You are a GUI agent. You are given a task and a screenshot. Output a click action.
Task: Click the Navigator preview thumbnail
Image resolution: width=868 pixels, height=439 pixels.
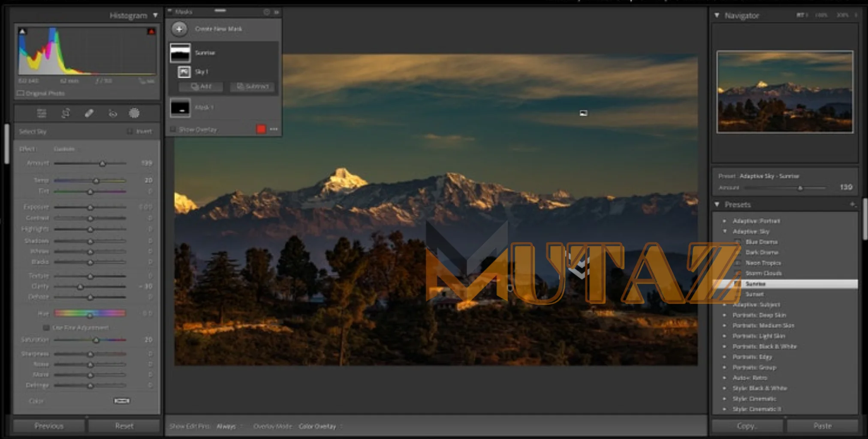pos(785,92)
